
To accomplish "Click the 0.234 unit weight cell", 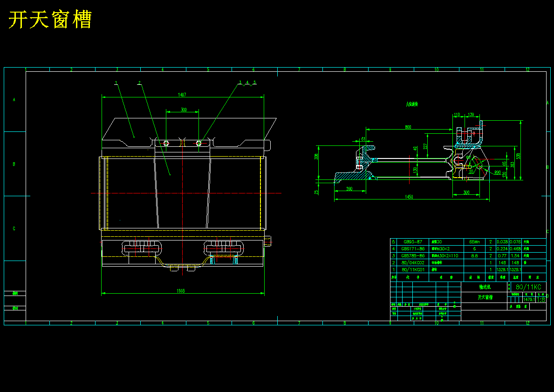I will (502, 249).
